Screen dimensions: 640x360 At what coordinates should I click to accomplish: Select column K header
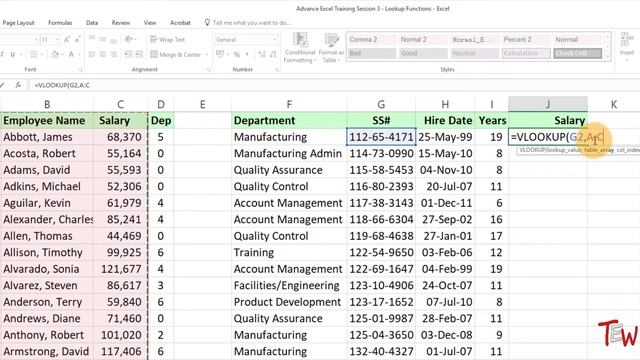click(x=613, y=104)
